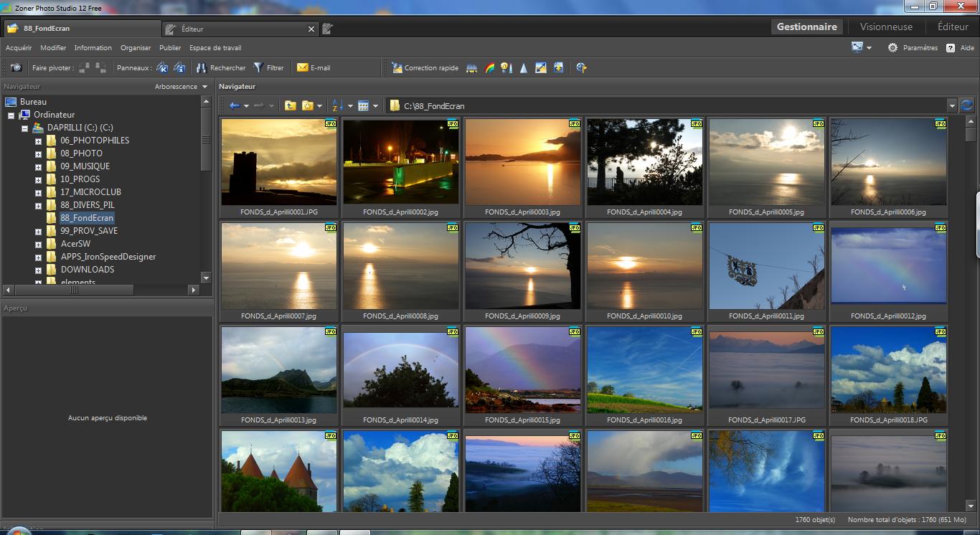The width and height of the screenshot is (980, 535).
Task: Click the rainbow color adjustment icon
Action: pos(489,67)
